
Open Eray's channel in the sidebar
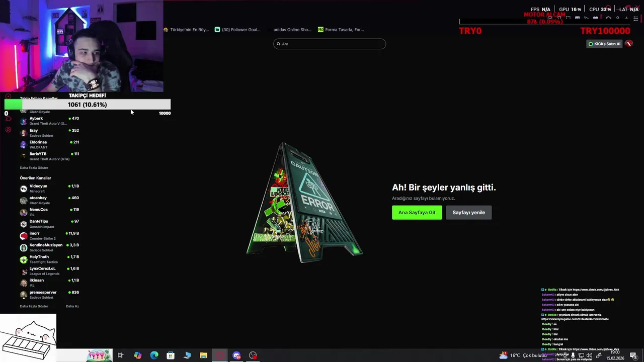click(49, 133)
